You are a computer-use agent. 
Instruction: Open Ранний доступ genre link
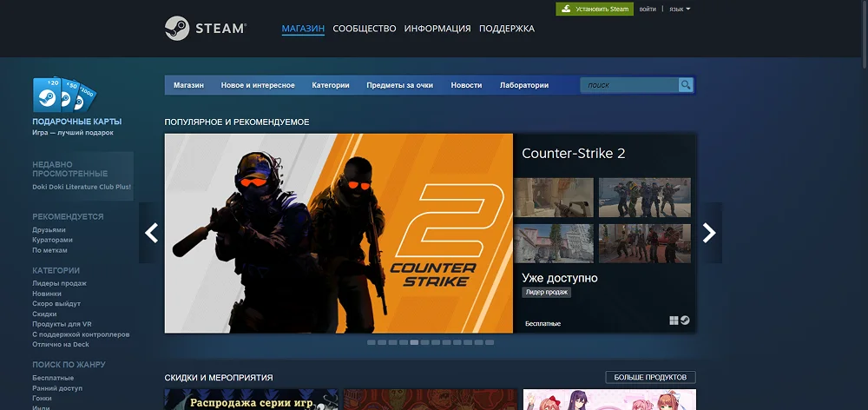point(57,388)
